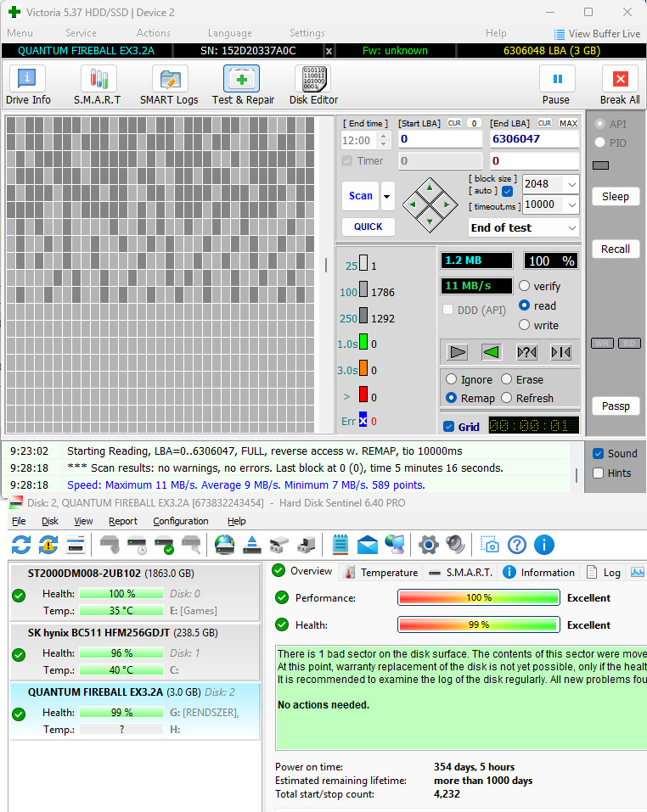Select the verify radio button
647x812 pixels.
pyautogui.click(x=524, y=286)
